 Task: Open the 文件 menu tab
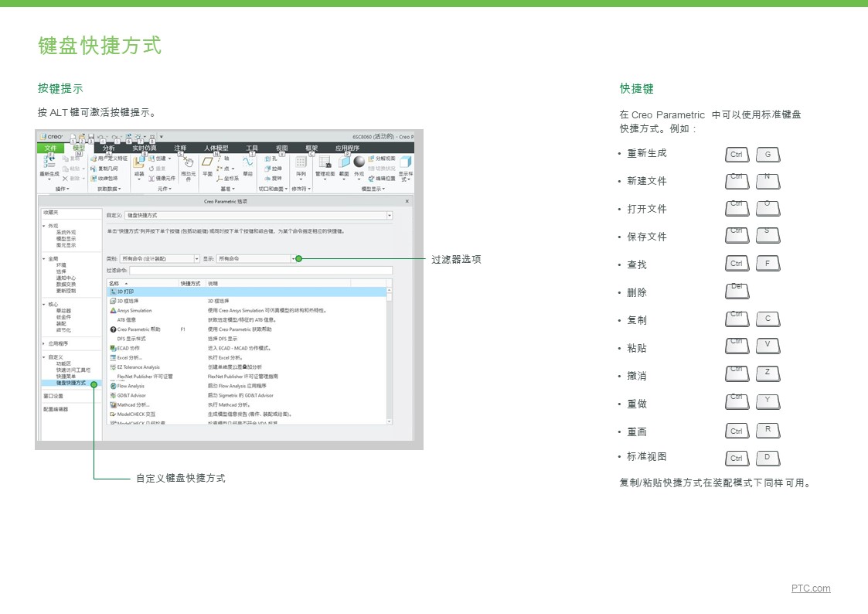pos(51,148)
